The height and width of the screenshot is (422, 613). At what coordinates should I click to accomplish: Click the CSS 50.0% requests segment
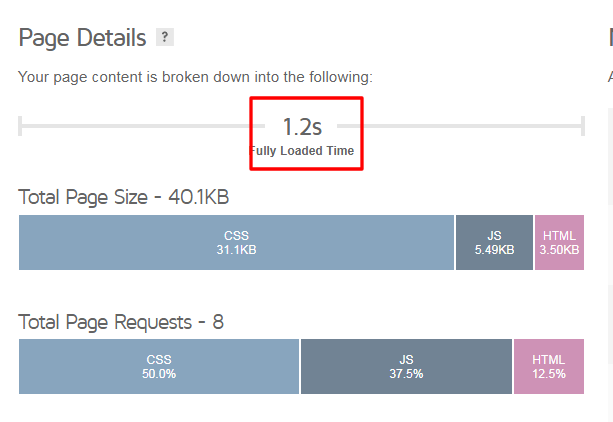[159, 366]
